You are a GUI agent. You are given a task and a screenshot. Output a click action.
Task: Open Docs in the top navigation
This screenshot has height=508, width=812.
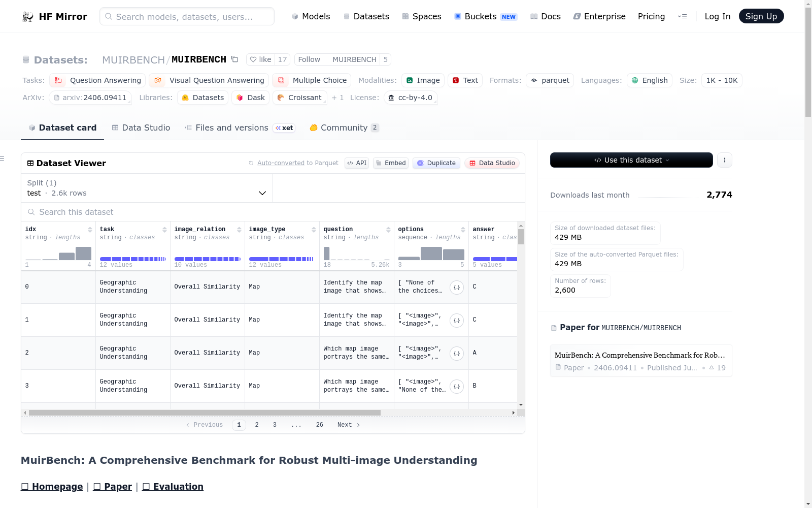coord(546,16)
